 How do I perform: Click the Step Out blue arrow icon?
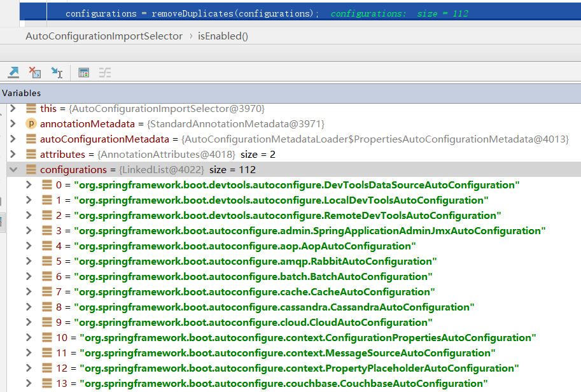[13, 73]
